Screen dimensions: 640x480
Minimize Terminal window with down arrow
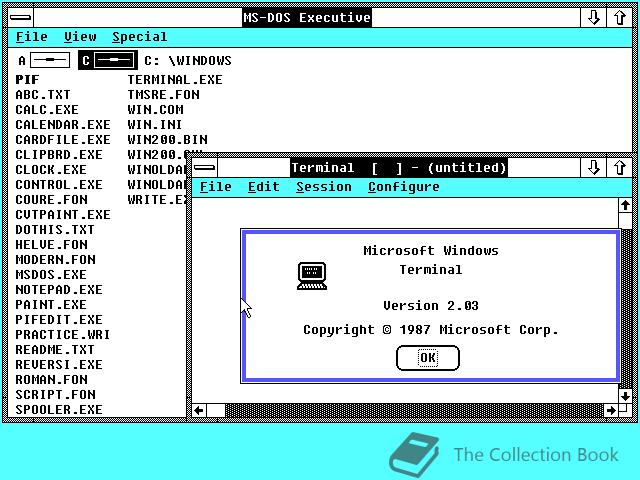click(x=593, y=167)
